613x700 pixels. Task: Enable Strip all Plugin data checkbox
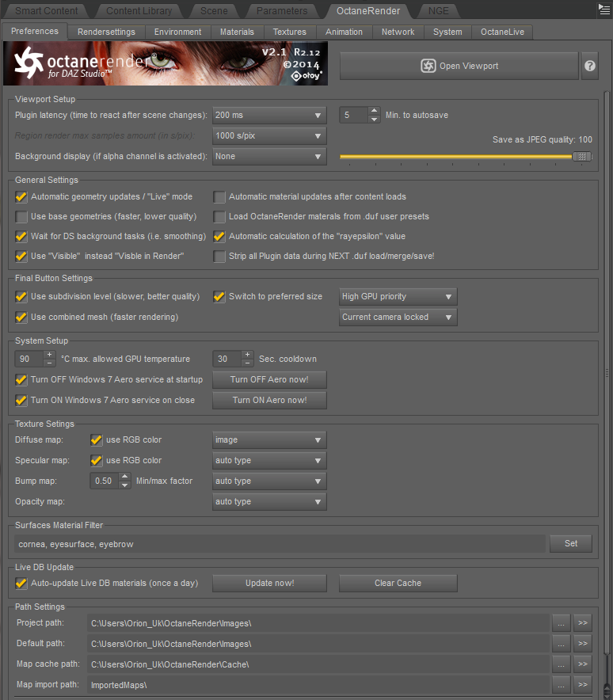(219, 257)
